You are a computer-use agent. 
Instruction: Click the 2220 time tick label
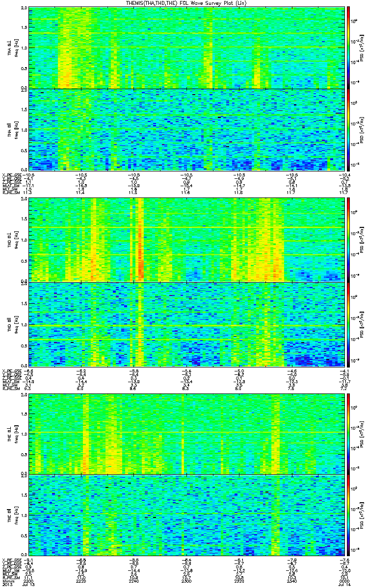(81, 582)
